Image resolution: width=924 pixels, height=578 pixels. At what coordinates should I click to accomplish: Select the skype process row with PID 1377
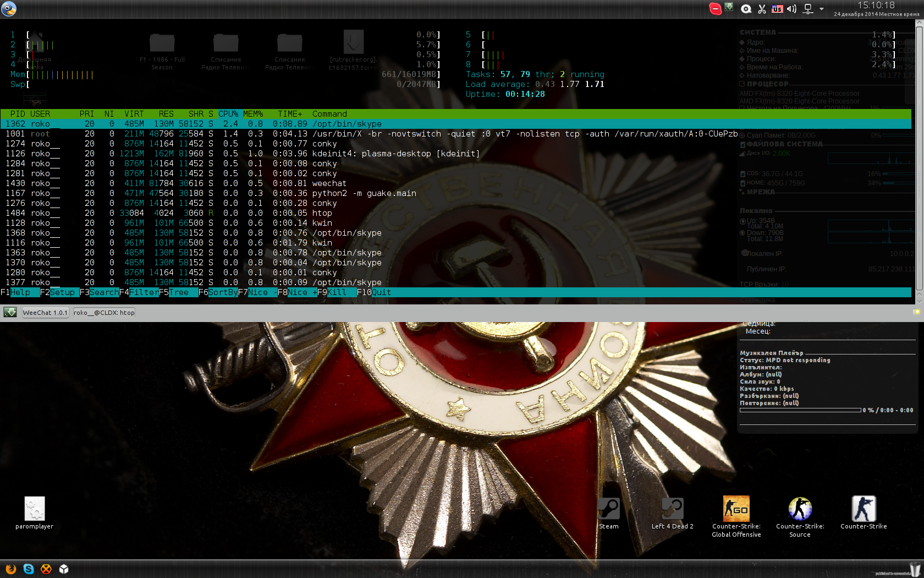pos(456,282)
